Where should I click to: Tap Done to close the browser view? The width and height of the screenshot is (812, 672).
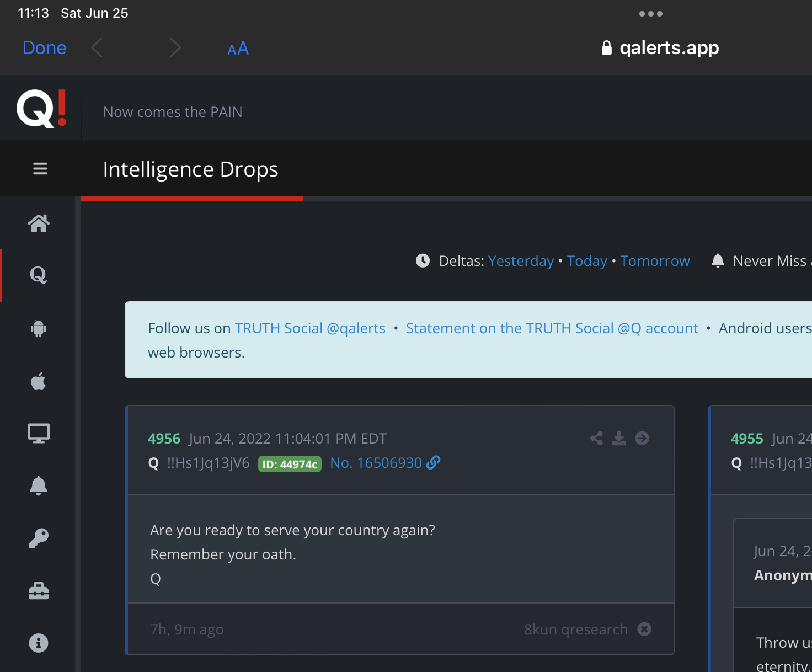point(44,48)
